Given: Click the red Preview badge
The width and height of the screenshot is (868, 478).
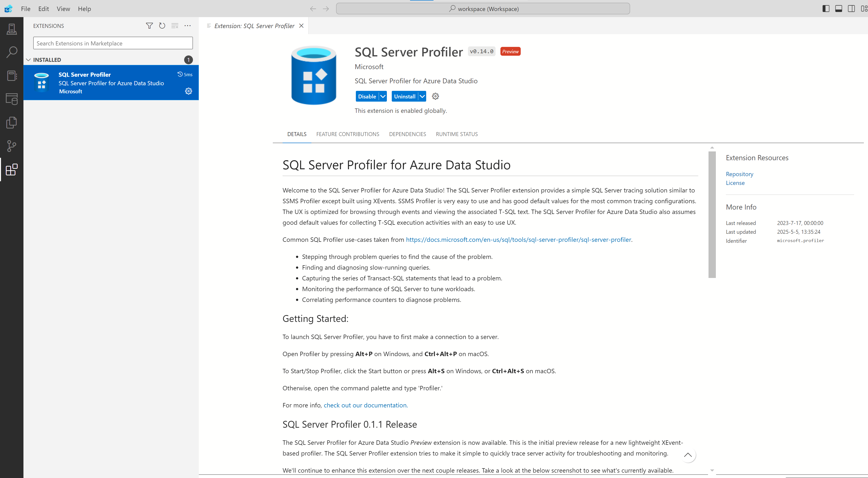Looking at the screenshot, I should [510, 51].
